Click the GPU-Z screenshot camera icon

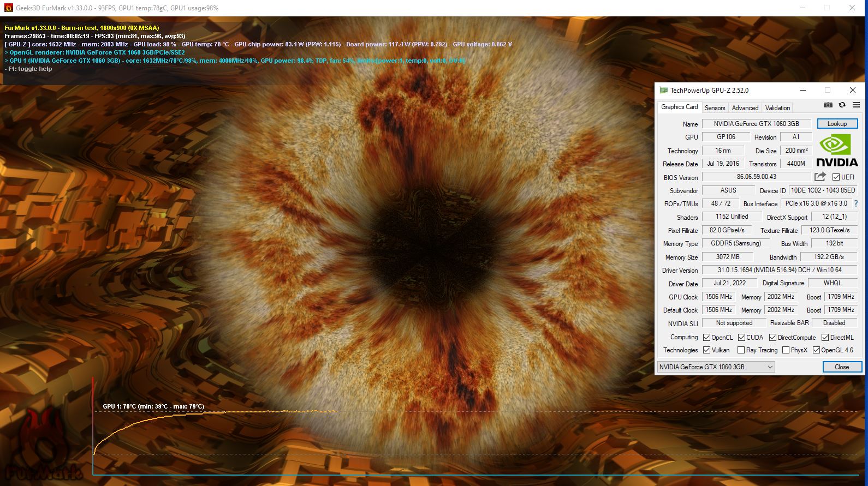[x=828, y=105]
